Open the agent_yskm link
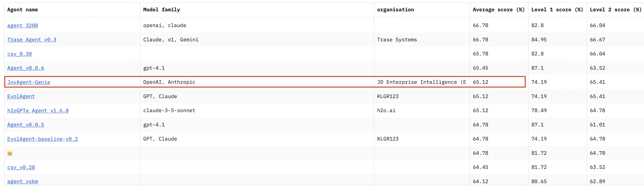Screen dimensions: 644x187 [x=22, y=181]
